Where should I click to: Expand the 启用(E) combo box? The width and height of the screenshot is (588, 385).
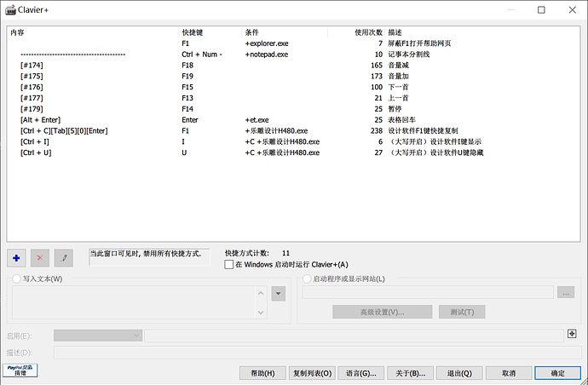98,336
